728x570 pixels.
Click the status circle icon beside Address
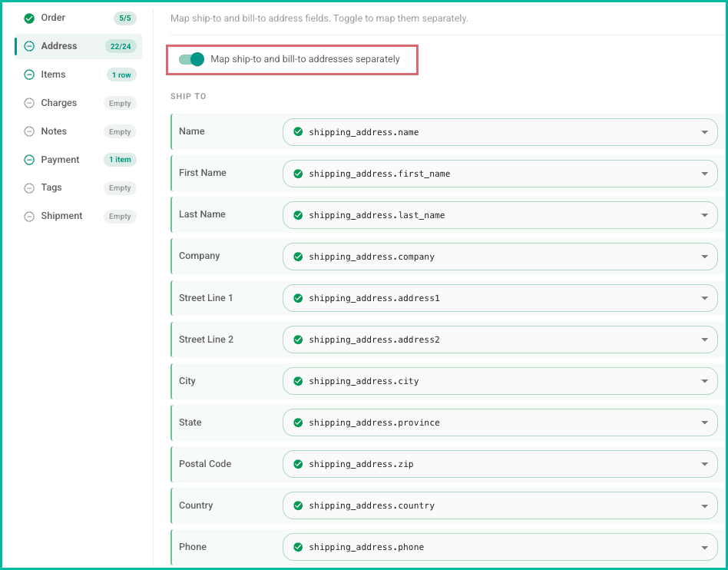pyautogui.click(x=29, y=46)
